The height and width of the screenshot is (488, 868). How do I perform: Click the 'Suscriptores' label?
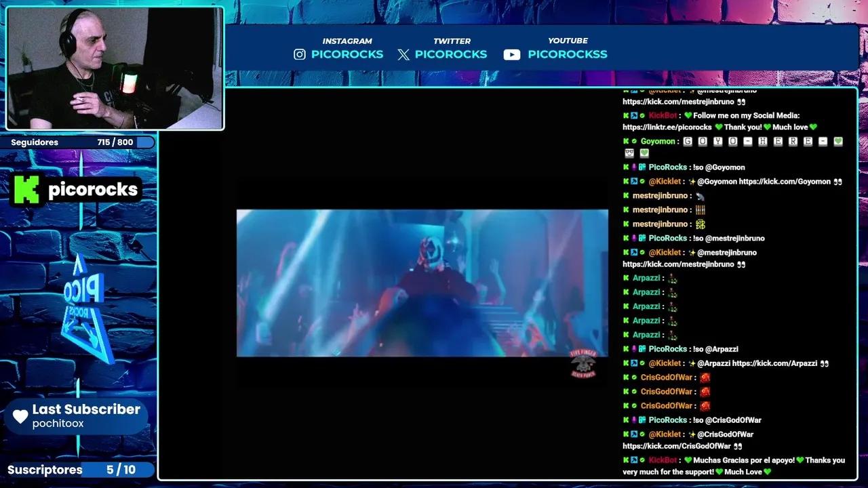coord(45,470)
